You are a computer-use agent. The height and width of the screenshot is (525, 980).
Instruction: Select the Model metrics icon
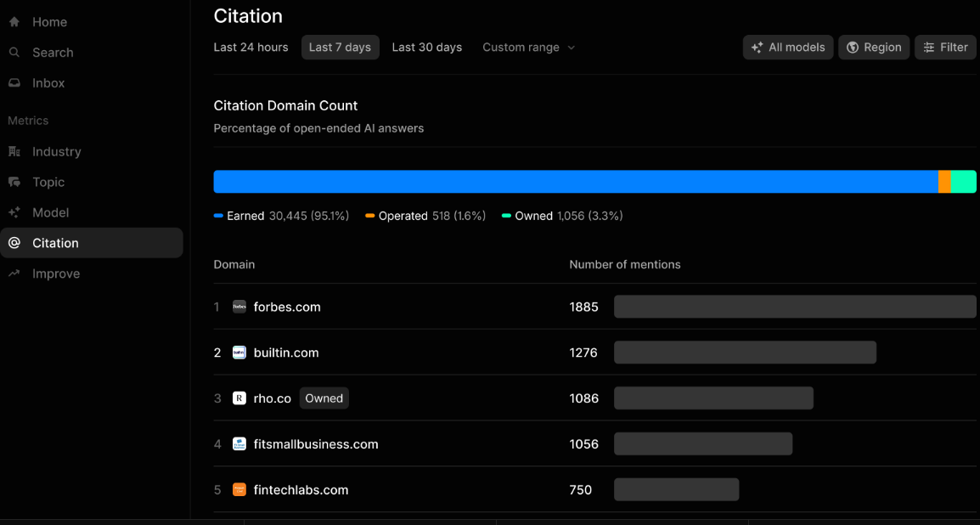click(x=14, y=212)
